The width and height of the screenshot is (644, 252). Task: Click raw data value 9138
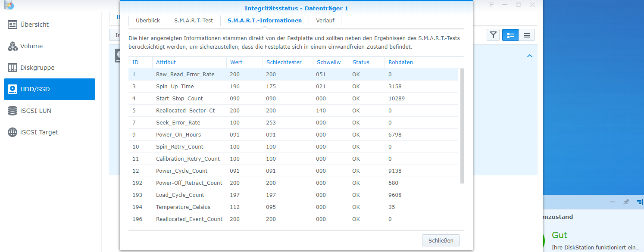click(x=395, y=171)
